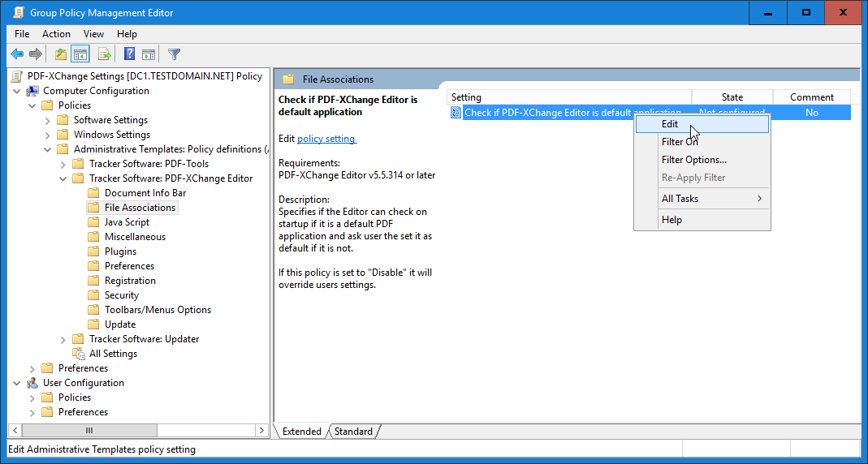Expand Tracker Software: PDF-Tools node

click(x=63, y=164)
